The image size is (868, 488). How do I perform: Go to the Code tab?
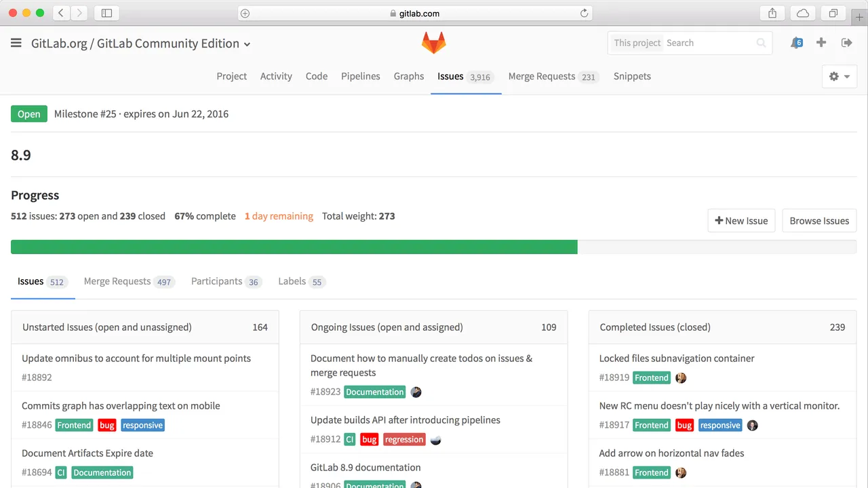pyautogui.click(x=317, y=76)
